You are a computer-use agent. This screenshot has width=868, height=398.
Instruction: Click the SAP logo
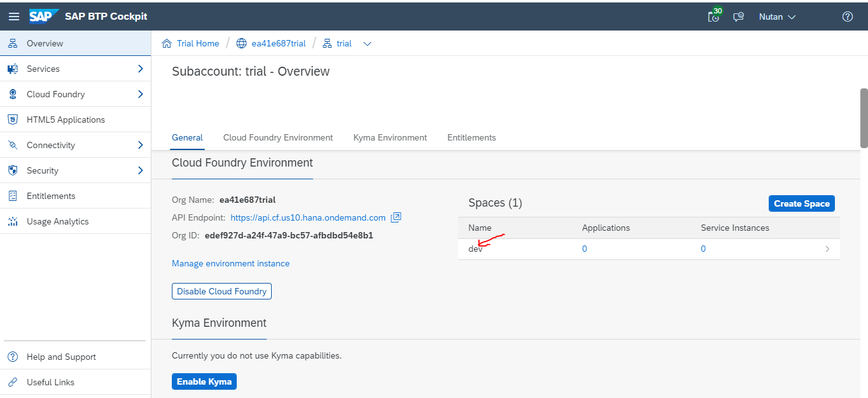click(x=44, y=16)
